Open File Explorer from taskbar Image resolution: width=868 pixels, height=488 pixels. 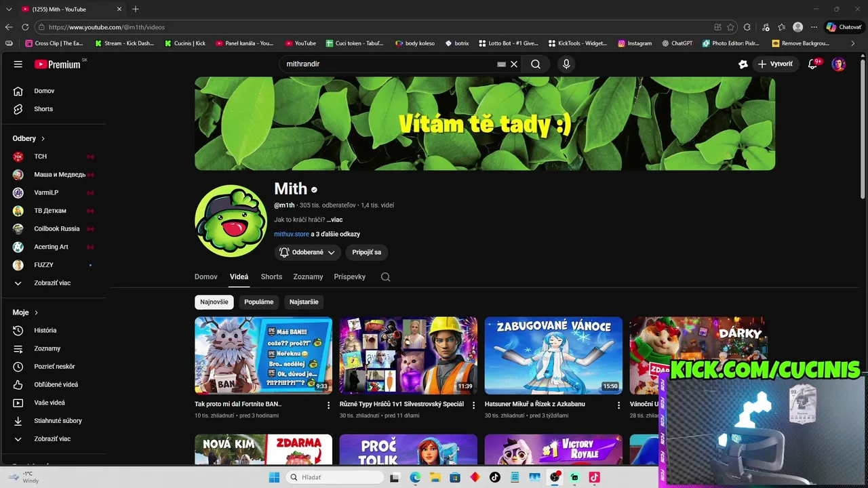435,477
